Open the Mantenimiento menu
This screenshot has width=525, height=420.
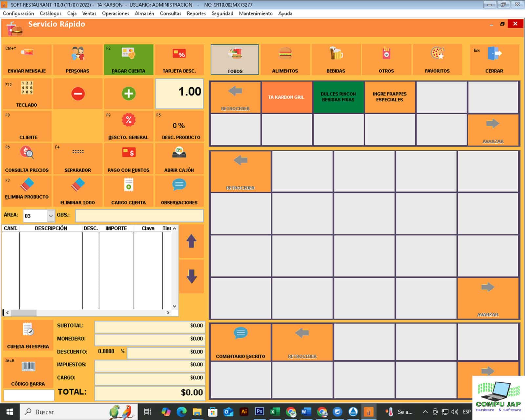click(x=256, y=13)
